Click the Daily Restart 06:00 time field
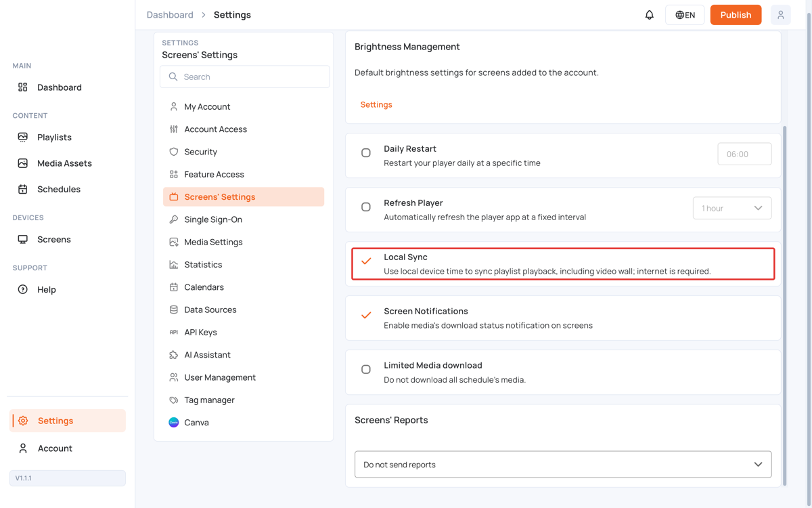This screenshot has height=508, width=812. click(x=744, y=154)
